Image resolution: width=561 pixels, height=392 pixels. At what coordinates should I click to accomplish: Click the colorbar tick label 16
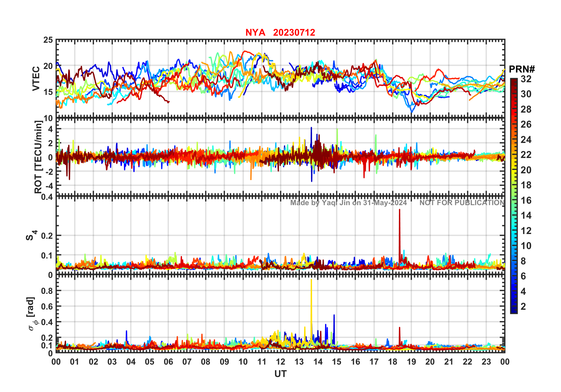pos(526,200)
